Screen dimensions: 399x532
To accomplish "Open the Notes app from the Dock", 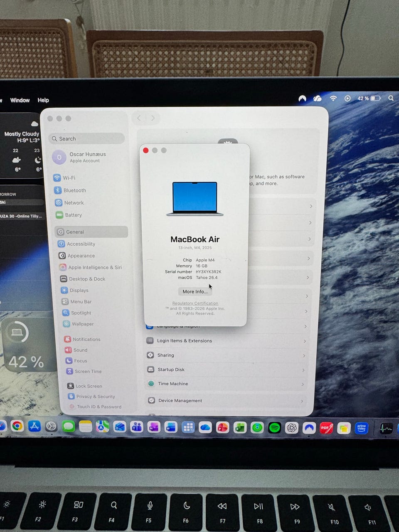I will (86, 426).
